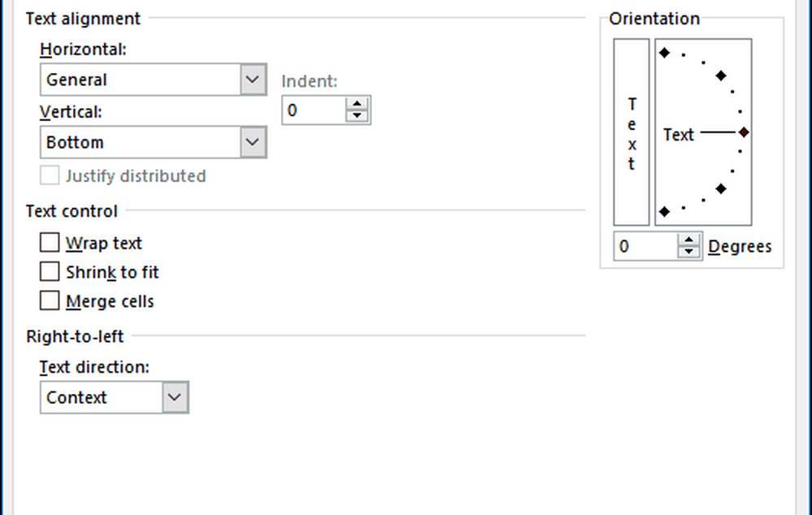
Task: Expand the Vertical alignment dropdown
Action: (253, 142)
